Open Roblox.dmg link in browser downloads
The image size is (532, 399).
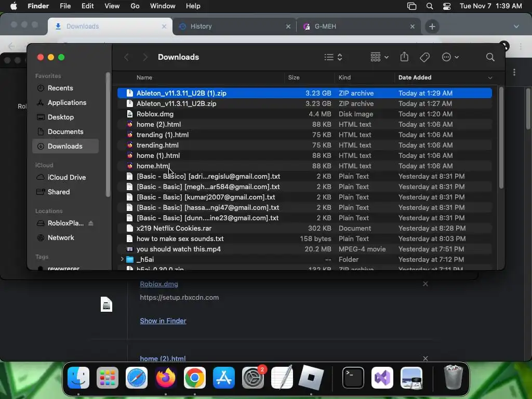[159, 284]
